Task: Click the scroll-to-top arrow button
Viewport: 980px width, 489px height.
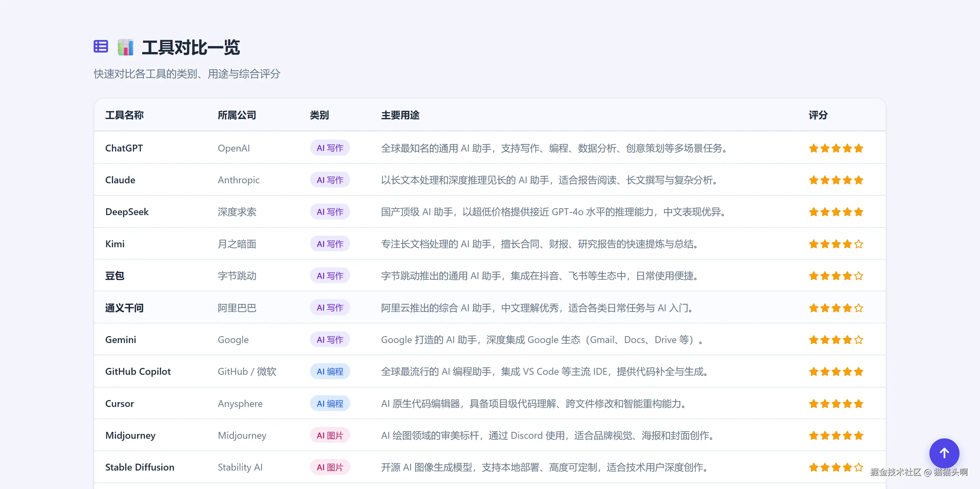Action: 944,453
